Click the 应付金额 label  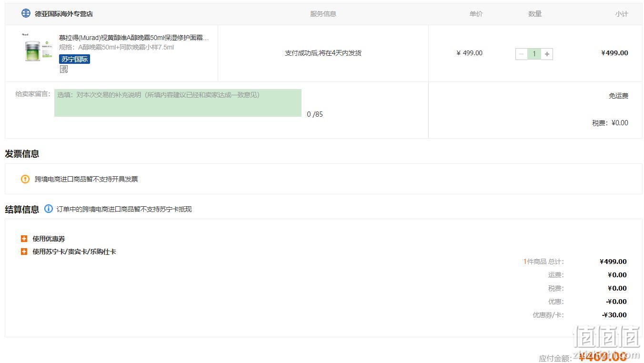tap(555, 358)
